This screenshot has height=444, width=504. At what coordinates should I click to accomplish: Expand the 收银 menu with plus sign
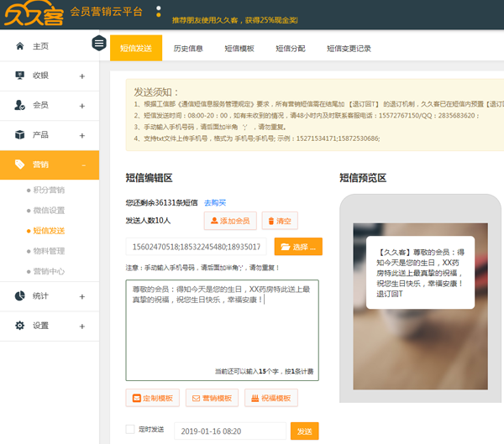point(82,76)
